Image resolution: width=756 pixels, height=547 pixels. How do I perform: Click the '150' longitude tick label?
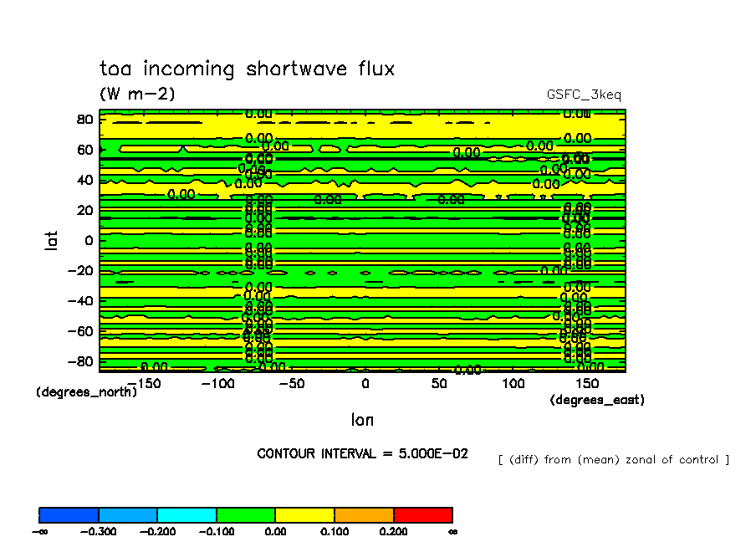pyautogui.click(x=587, y=383)
